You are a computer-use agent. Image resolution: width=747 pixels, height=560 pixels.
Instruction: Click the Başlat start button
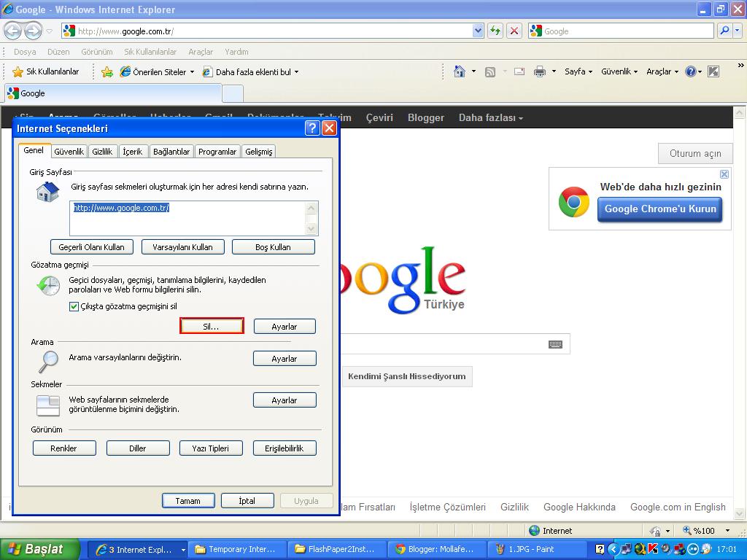click(x=39, y=549)
